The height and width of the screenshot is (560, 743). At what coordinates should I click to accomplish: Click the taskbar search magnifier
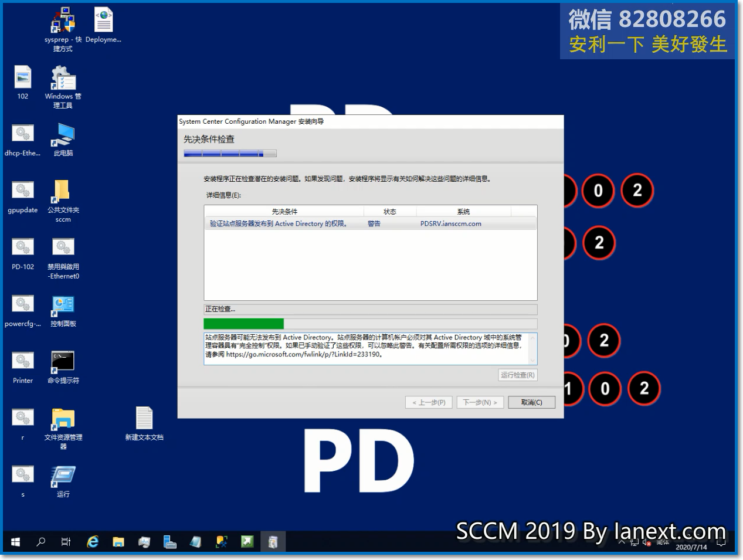[40, 542]
